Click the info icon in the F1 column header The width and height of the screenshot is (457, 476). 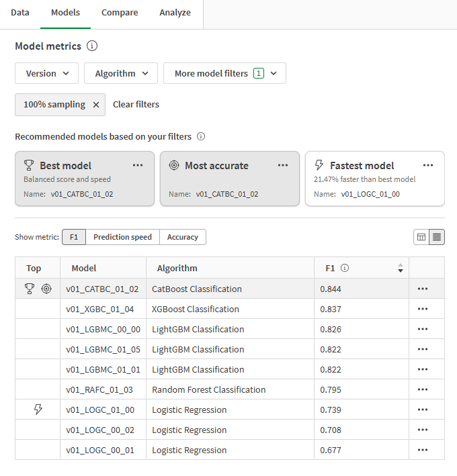coord(345,269)
